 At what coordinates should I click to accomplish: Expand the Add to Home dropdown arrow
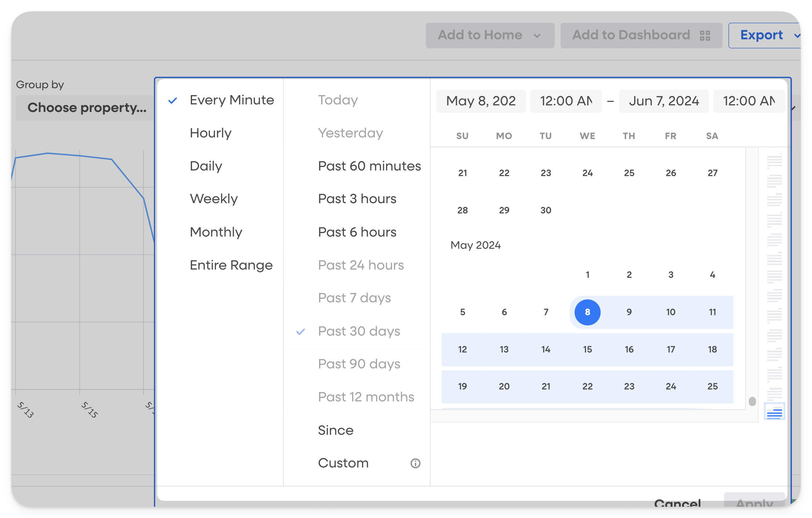tap(537, 36)
